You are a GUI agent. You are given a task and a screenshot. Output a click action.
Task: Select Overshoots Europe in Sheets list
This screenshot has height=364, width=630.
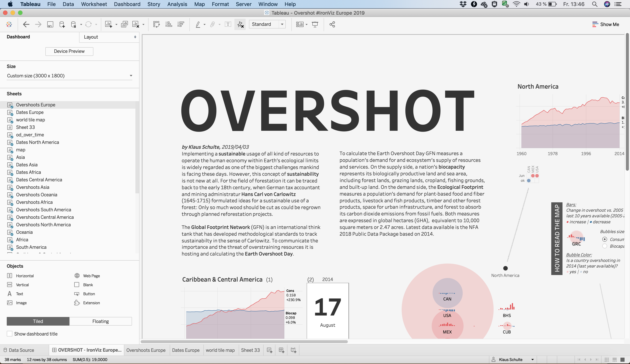click(x=67, y=105)
